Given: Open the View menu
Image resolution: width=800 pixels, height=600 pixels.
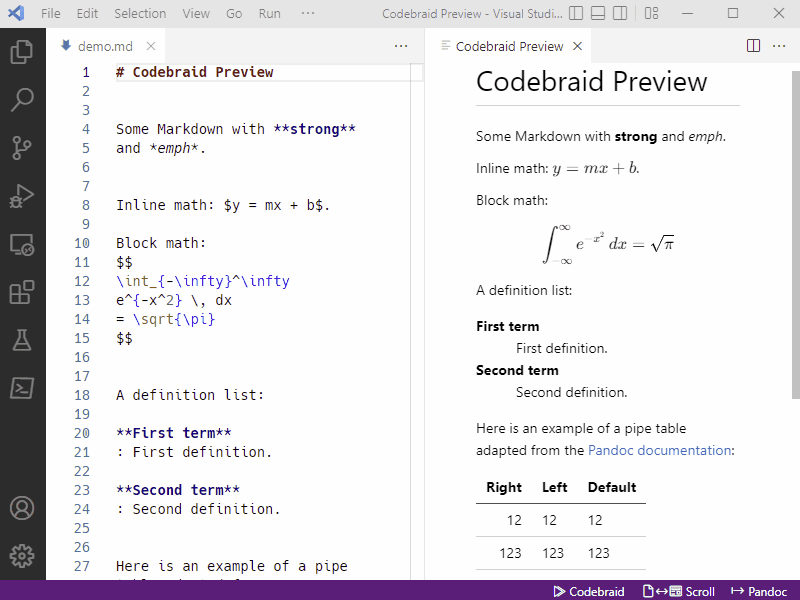Looking at the screenshot, I should 196,13.
